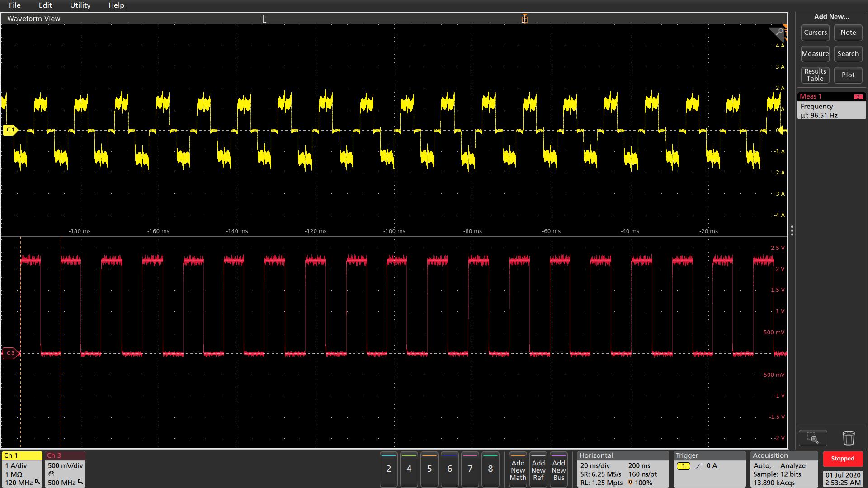
Task: Add a new Note
Action: coord(848,33)
